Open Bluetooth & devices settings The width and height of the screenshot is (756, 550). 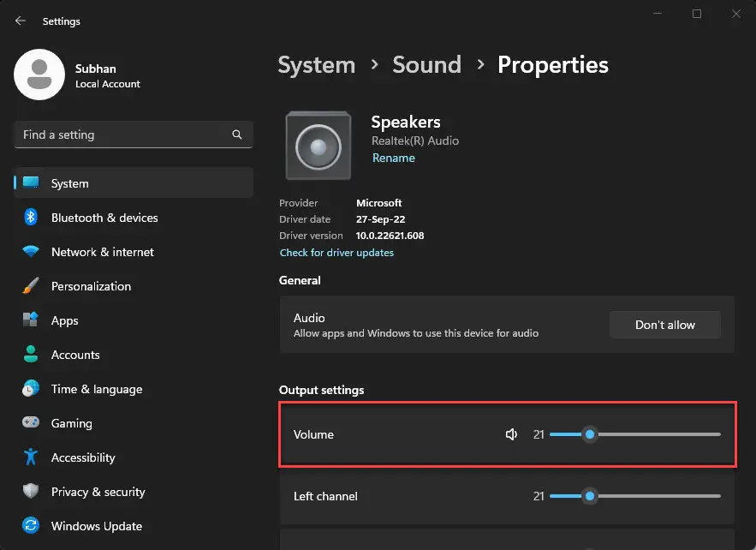[104, 217]
